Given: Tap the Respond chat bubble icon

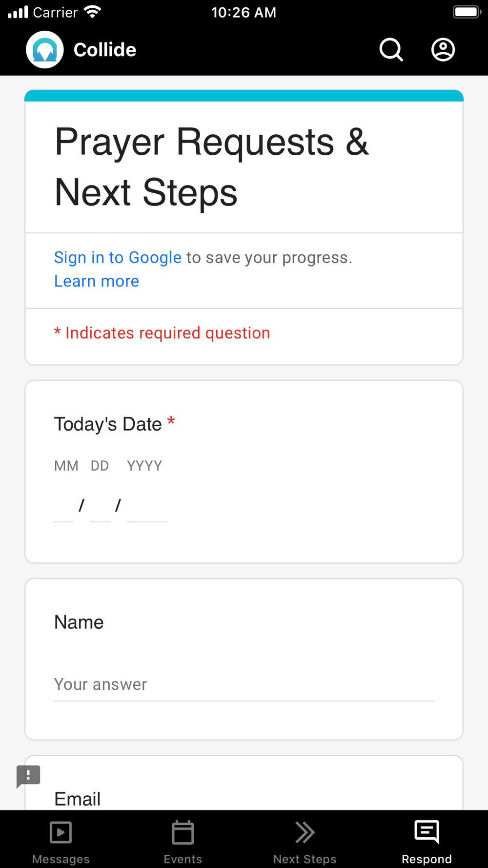Looking at the screenshot, I should point(427,832).
